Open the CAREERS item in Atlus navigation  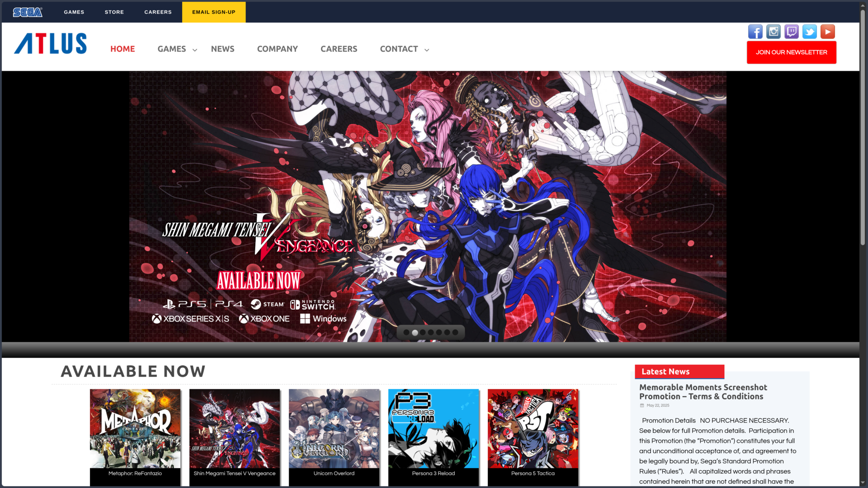click(339, 49)
